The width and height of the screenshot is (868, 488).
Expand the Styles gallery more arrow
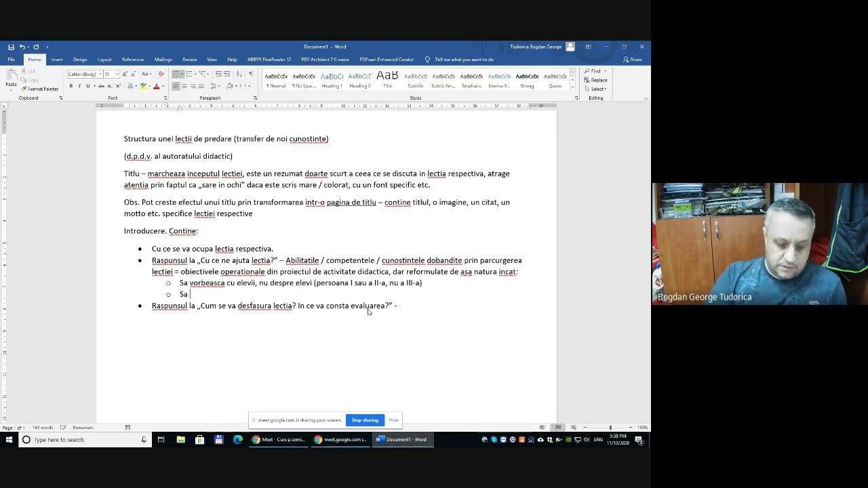point(573,87)
